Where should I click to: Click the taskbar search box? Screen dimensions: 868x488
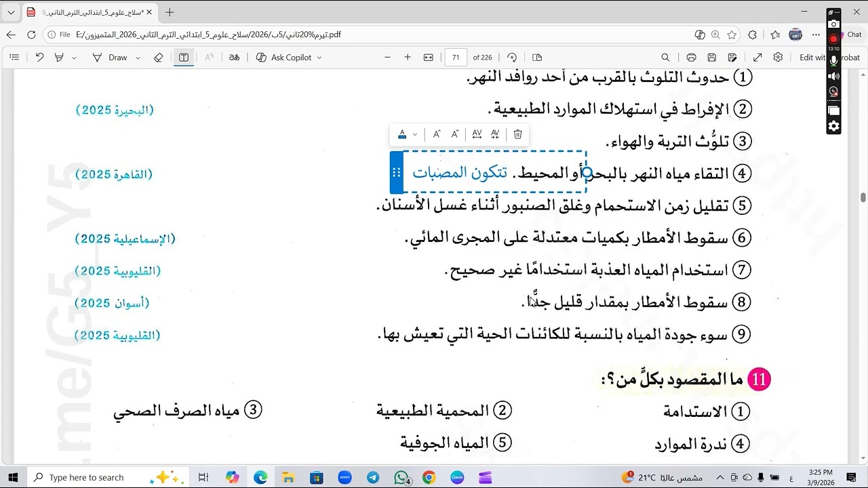(108, 477)
